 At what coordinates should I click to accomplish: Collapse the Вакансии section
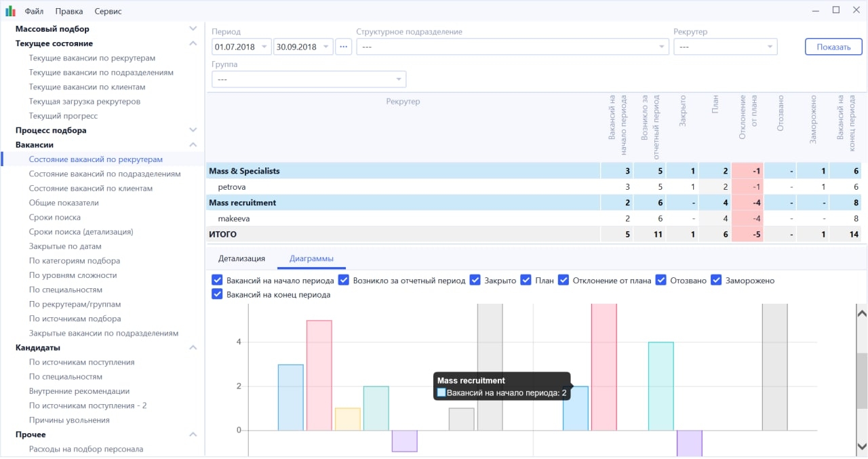coord(193,144)
